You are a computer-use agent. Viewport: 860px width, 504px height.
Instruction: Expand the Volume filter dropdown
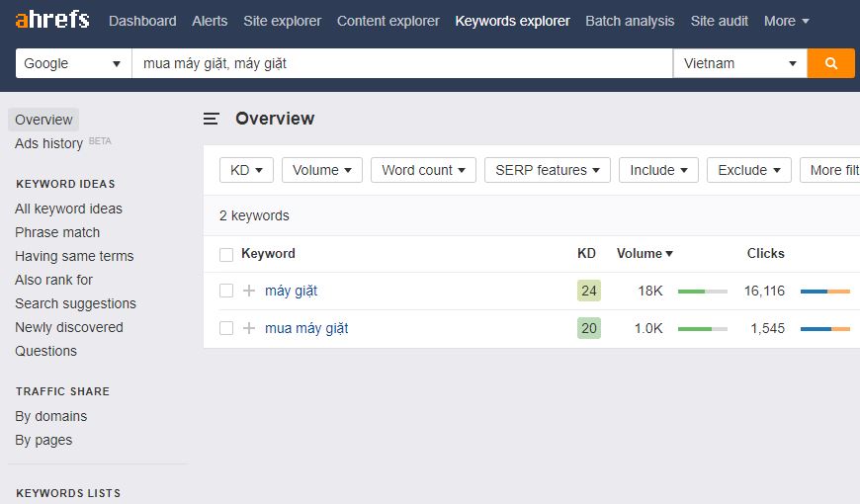click(322, 170)
